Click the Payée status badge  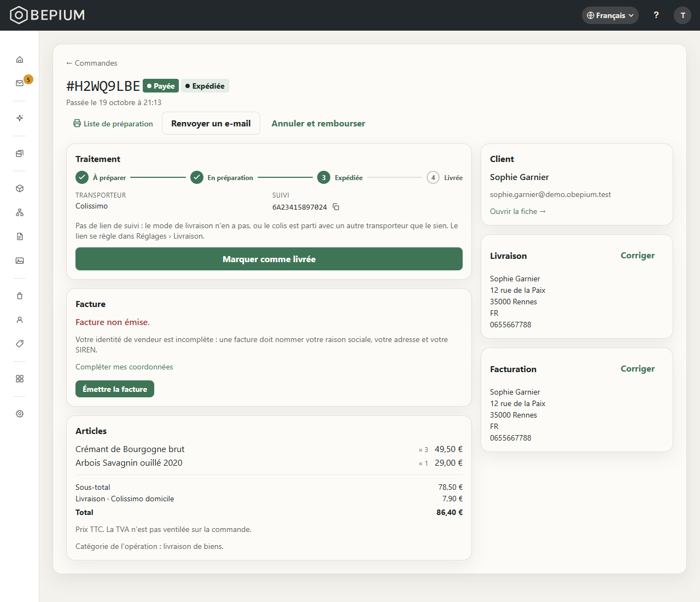pyautogui.click(x=161, y=86)
